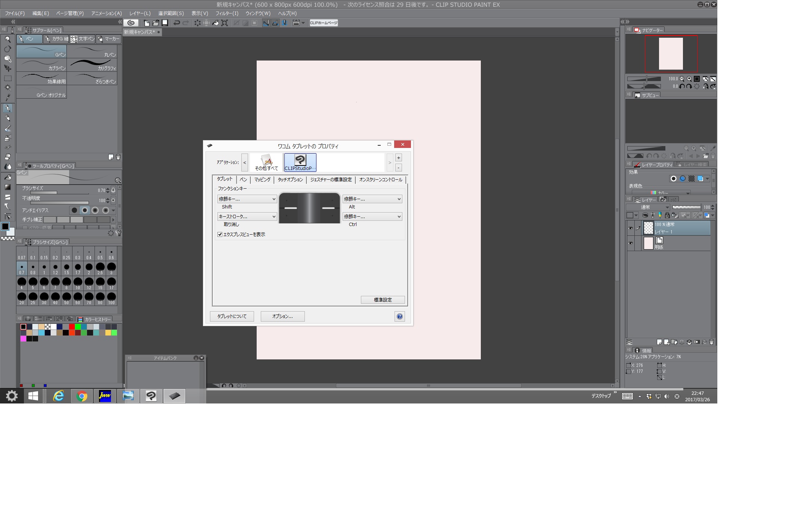The height and width of the screenshot is (532, 801).
Task: Click the undo arrow in command bar
Action: [x=177, y=23]
